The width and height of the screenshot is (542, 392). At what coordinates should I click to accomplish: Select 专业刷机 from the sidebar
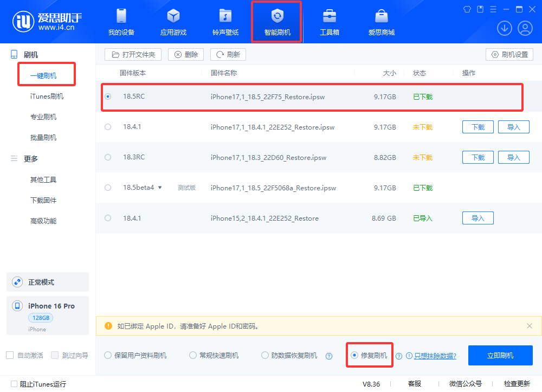tap(43, 117)
